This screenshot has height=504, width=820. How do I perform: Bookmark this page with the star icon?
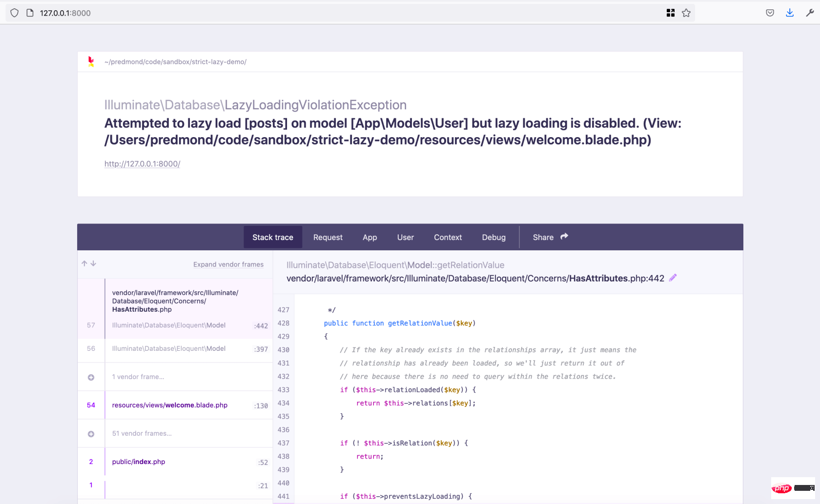(x=686, y=13)
